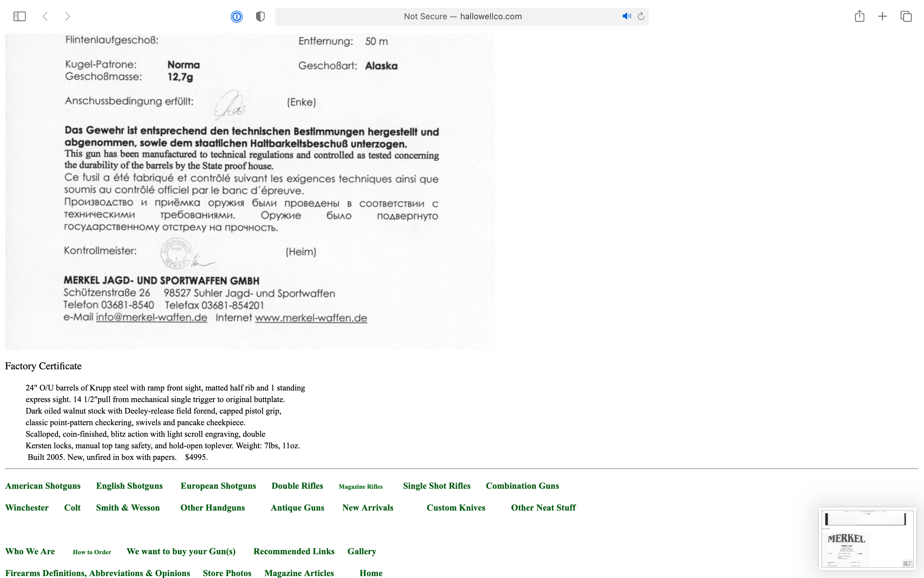Go back to the previous page
924x578 pixels.
(45, 16)
